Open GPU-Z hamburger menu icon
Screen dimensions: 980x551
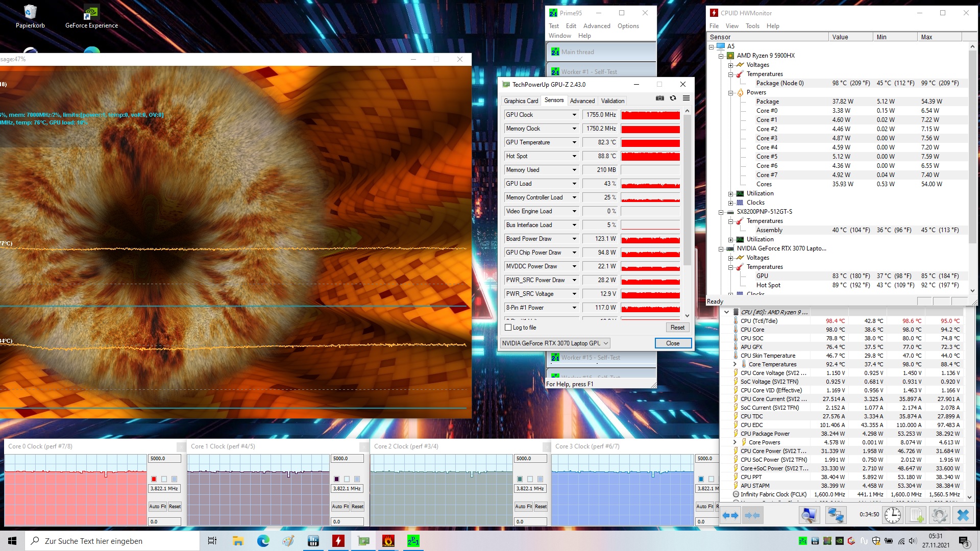(686, 98)
